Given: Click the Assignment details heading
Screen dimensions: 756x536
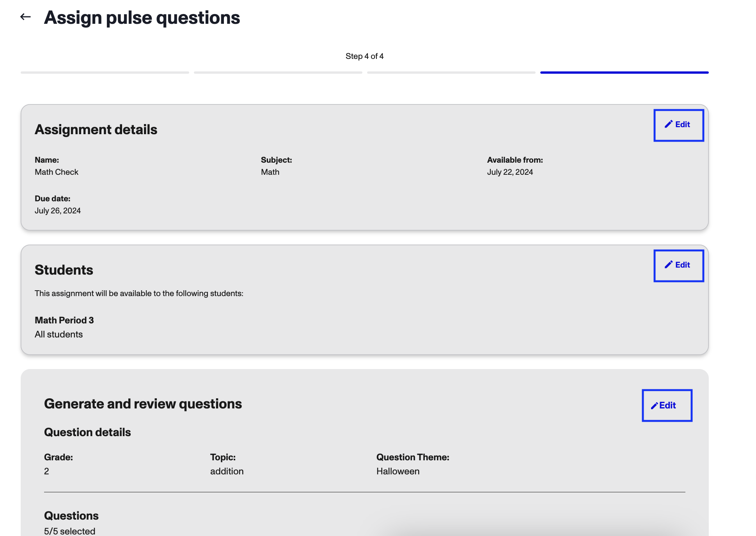Looking at the screenshot, I should point(96,130).
